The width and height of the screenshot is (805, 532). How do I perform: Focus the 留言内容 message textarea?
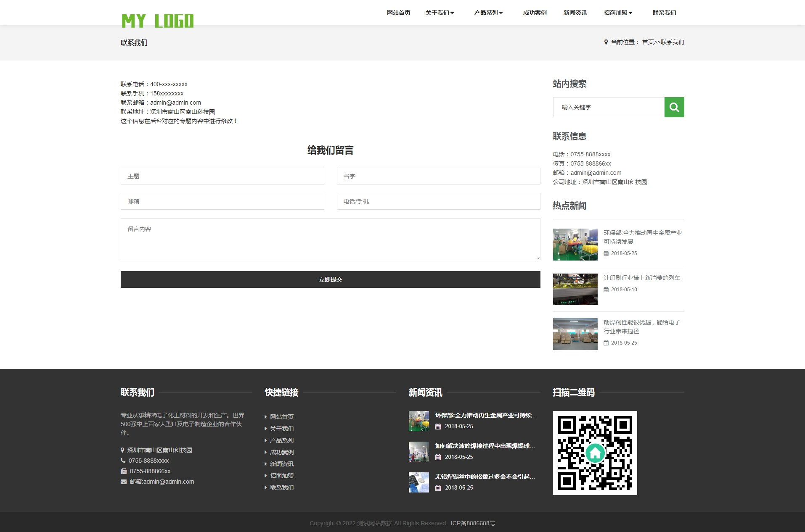(330, 239)
